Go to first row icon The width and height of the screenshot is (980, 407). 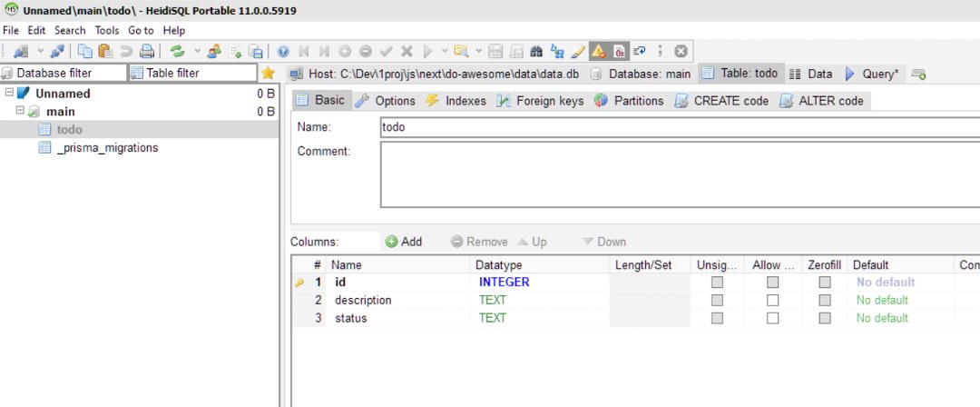[x=304, y=51]
